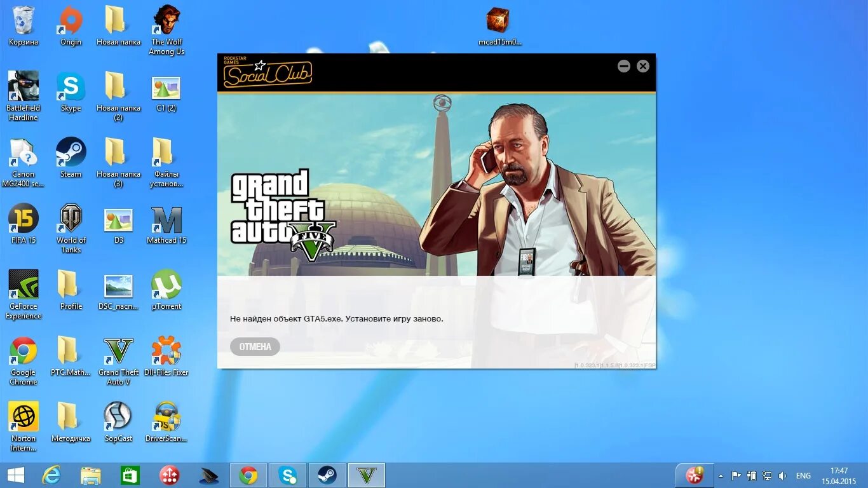The height and width of the screenshot is (488, 868).
Task: Select the FIFA 15 shortcut
Action: tap(24, 224)
